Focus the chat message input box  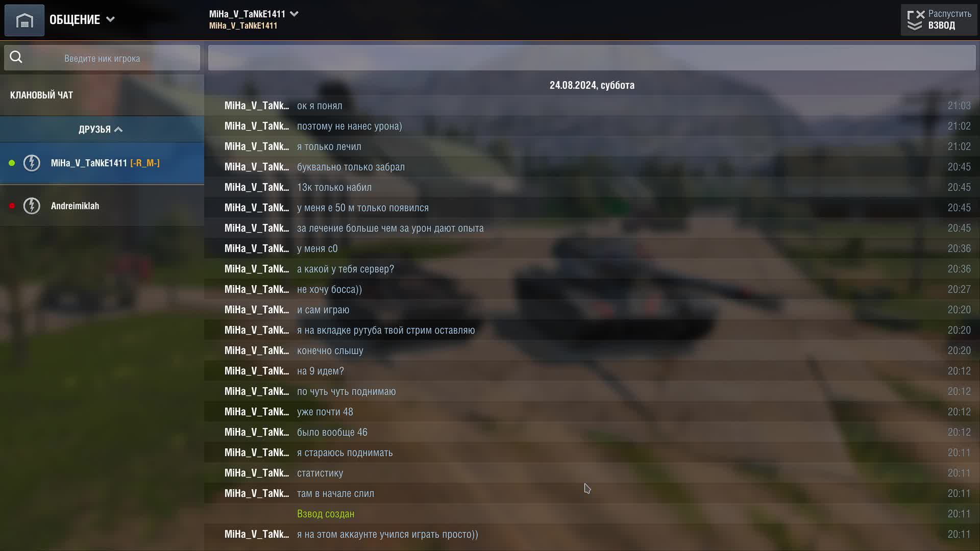tap(592, 58)
